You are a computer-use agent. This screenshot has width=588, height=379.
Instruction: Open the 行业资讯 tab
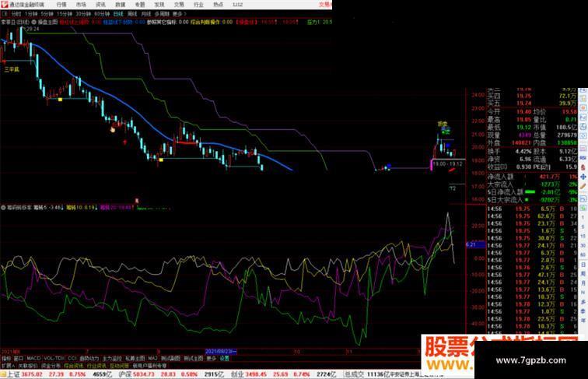96,366
